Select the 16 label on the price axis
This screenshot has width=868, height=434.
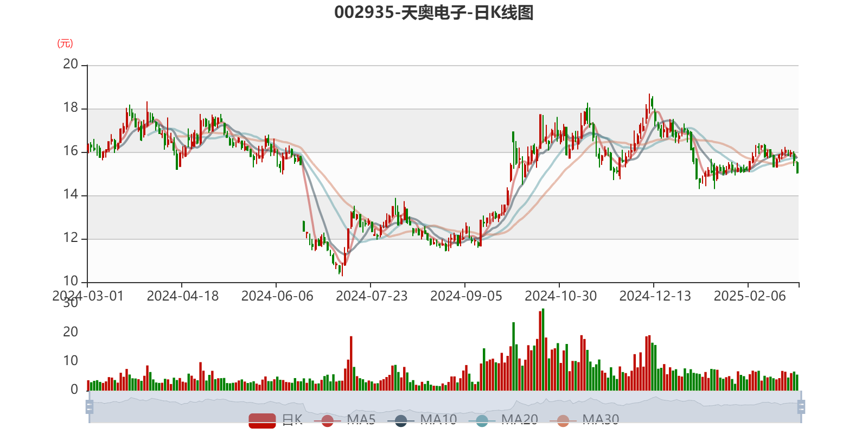[71, 151]
